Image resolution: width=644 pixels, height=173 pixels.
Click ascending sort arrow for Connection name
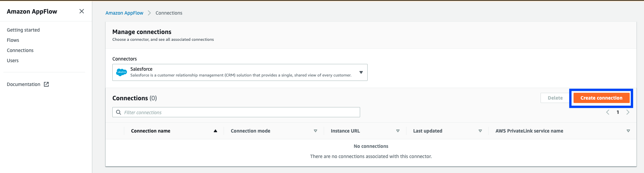pyautogui.click(x=215, y=131)
